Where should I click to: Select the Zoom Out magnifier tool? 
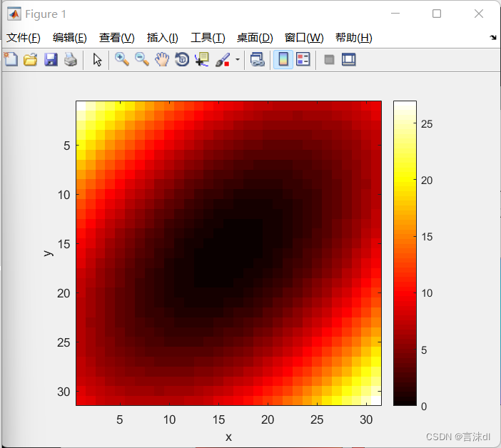142,60
